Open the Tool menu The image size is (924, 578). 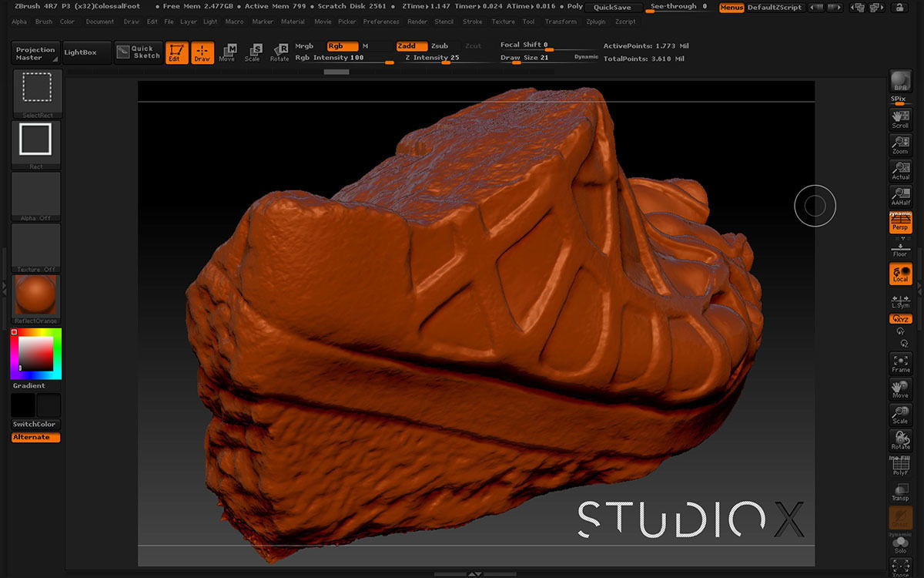528,22
